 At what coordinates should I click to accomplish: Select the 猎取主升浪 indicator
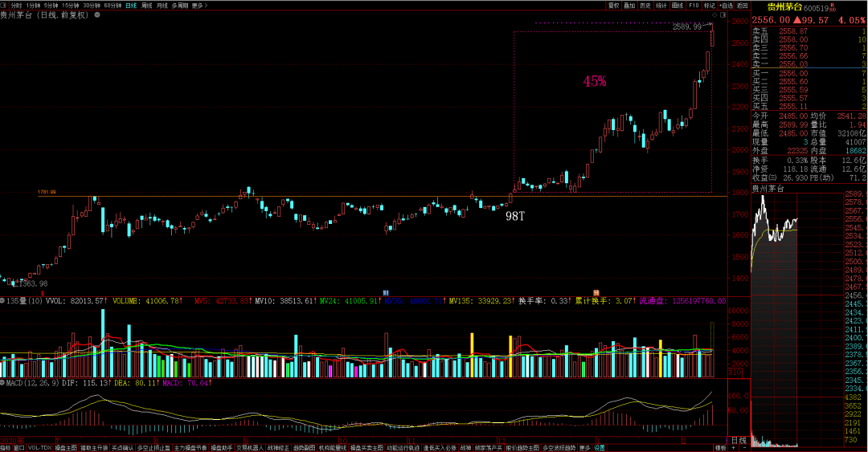(x=94, y=447)
